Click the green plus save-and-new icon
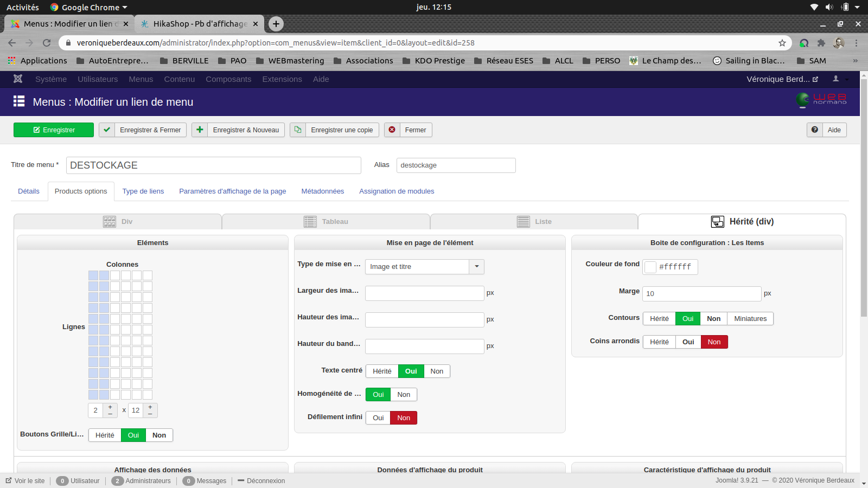This screenshot has height=488, width=868. (x=200, y=130)
